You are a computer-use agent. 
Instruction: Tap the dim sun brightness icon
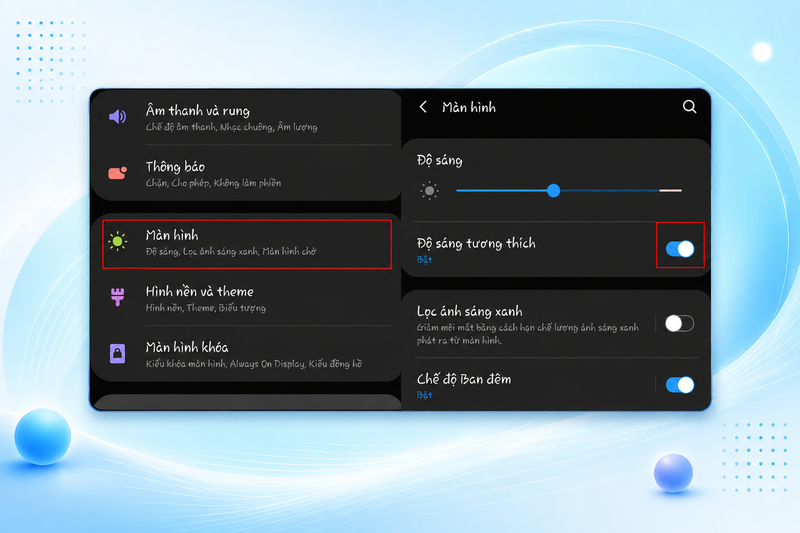(x=429, y=191)
